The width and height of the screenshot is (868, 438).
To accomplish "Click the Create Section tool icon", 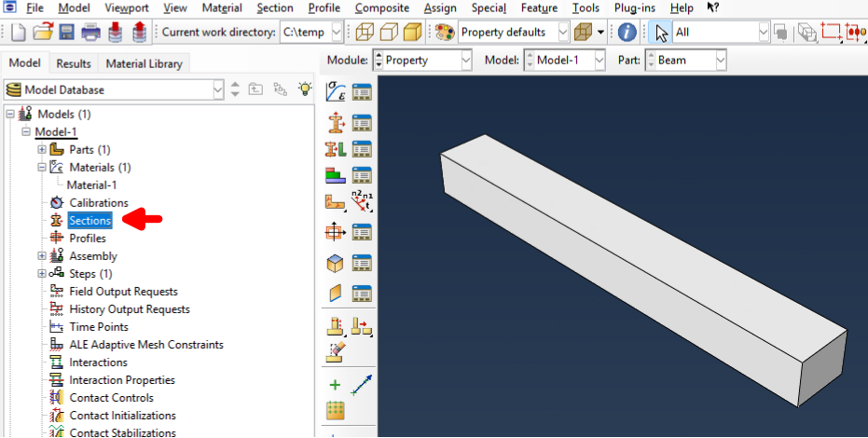I will (x=336, y=122).
